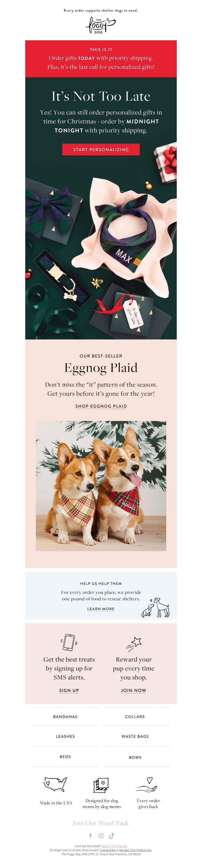The width and height of the screenshot is (202, 868).
Task: Select the Waste Bags category
Action: 135,736
